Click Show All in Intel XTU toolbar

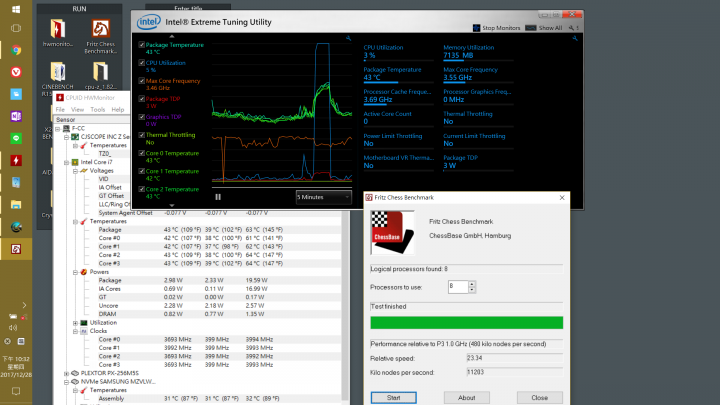pyautogui.click(x=544, y=28)
